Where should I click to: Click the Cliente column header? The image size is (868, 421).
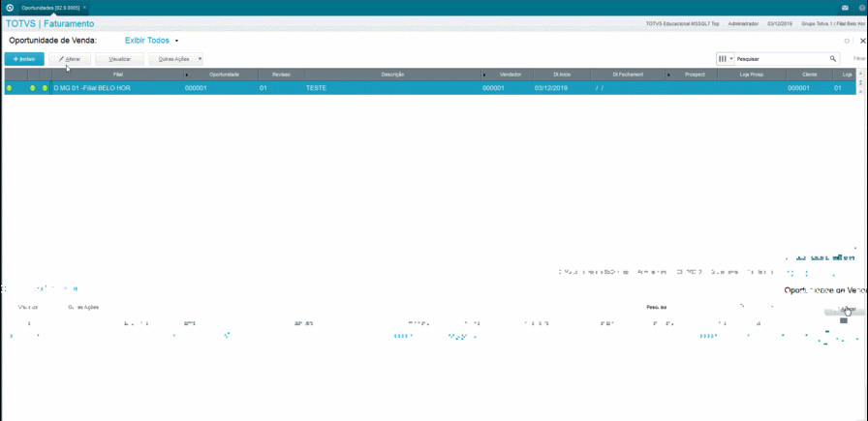coord(809,75)
